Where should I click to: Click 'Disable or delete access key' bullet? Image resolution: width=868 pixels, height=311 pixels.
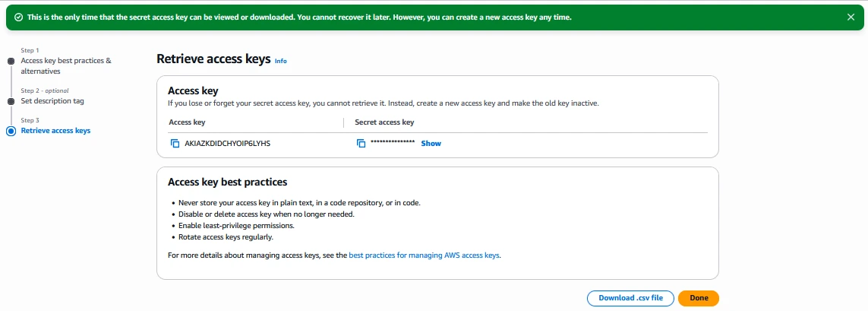pos(267,214)
